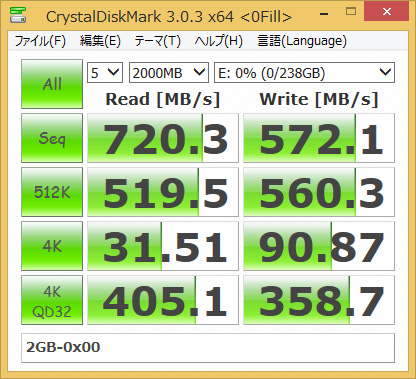Open the 編集(E) menu
This screenshot has width=416, height=379.
tap(100, 41)
